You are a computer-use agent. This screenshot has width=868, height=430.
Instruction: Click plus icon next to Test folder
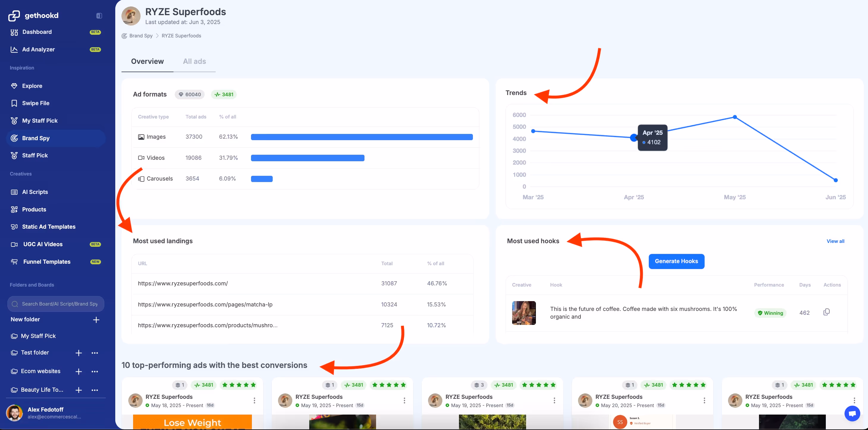(78, 353)
